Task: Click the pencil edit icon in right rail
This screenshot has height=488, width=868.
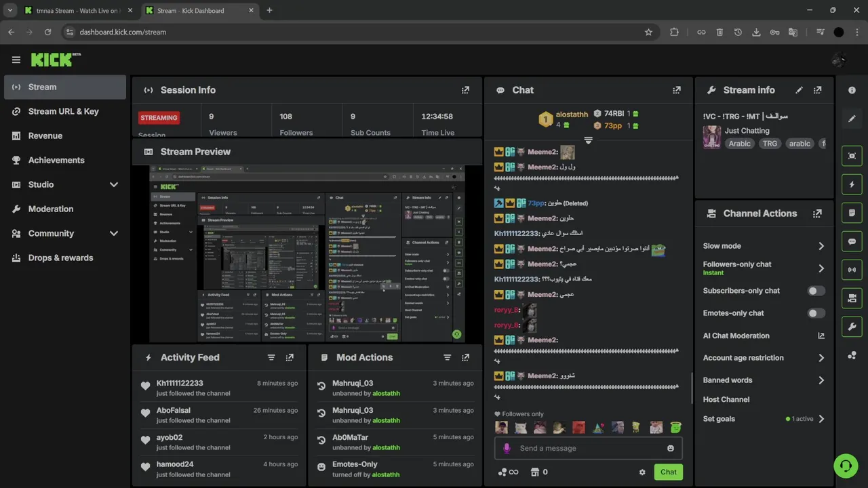Action: pos(852,119)
